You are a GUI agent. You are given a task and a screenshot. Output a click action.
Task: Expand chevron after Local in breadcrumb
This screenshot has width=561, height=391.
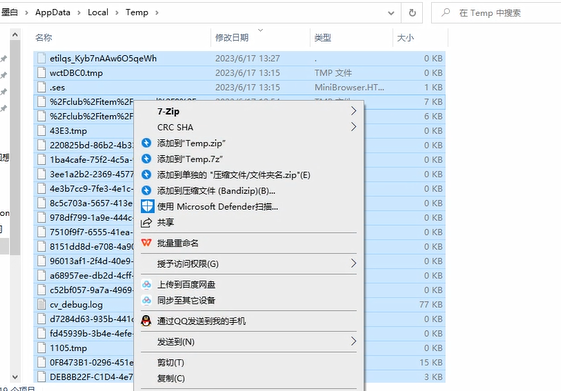(117, 13)
